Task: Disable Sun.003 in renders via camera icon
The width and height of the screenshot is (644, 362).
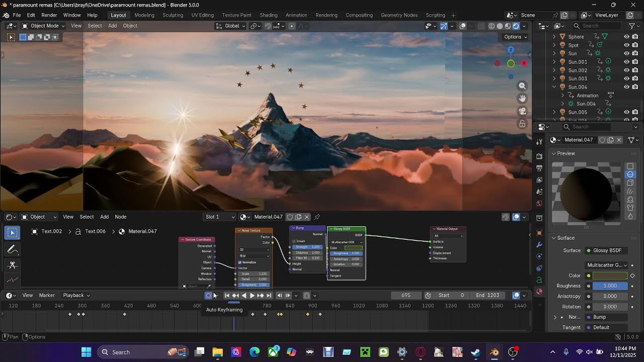Action: tap(635, 78)
